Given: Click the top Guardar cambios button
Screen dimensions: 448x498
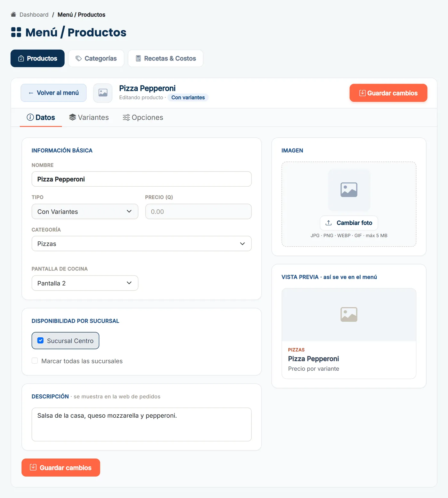Looking at the screenshot, I should coord(388,93).
